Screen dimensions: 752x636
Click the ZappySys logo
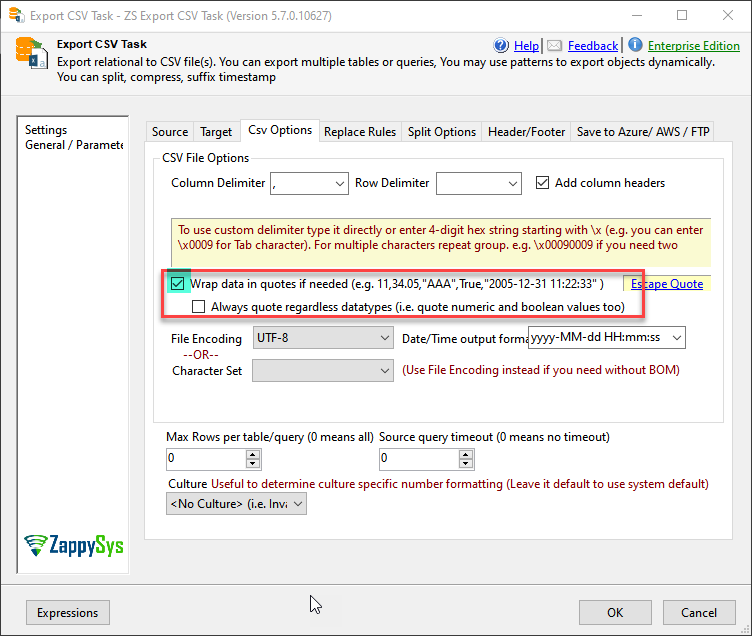73,545
